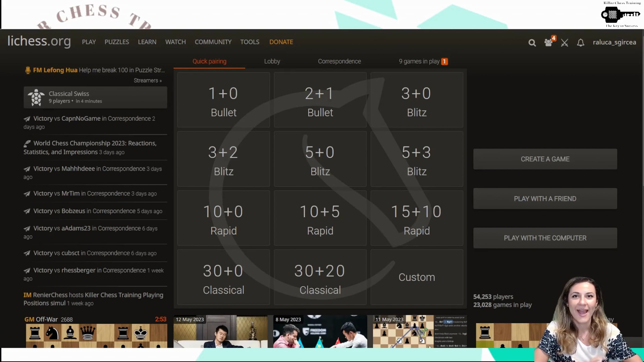The image size is (644, 362).
Task: Open the crossed swords challenges icon
Action: click(564, 43)
